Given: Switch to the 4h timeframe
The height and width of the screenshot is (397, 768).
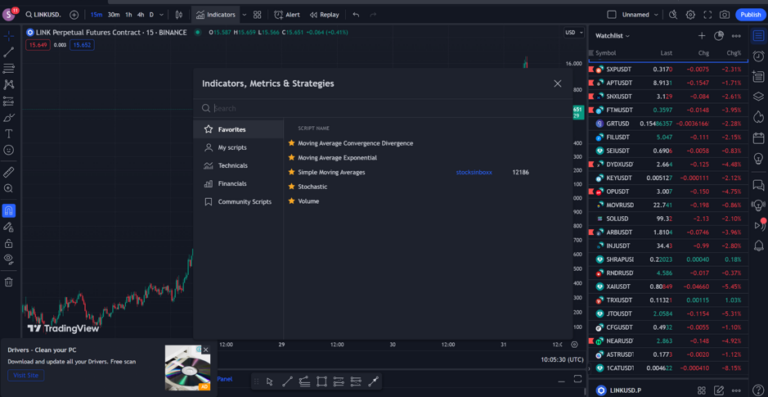Looking at the screenshot, I should pyautogui.click(x=141, y=15).
